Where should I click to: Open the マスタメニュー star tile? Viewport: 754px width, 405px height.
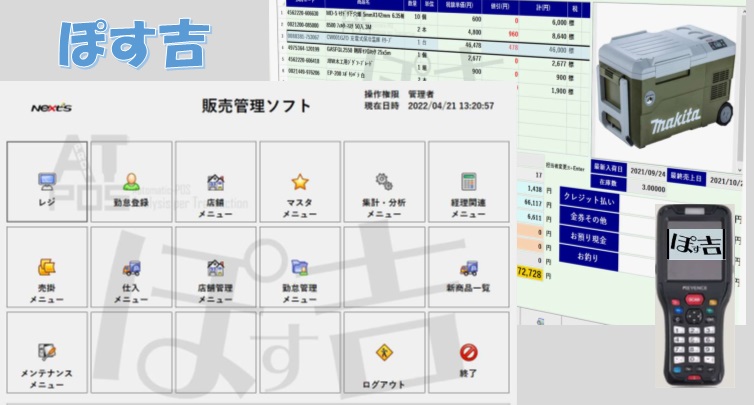pyautogui.click(x=300, y=182)
